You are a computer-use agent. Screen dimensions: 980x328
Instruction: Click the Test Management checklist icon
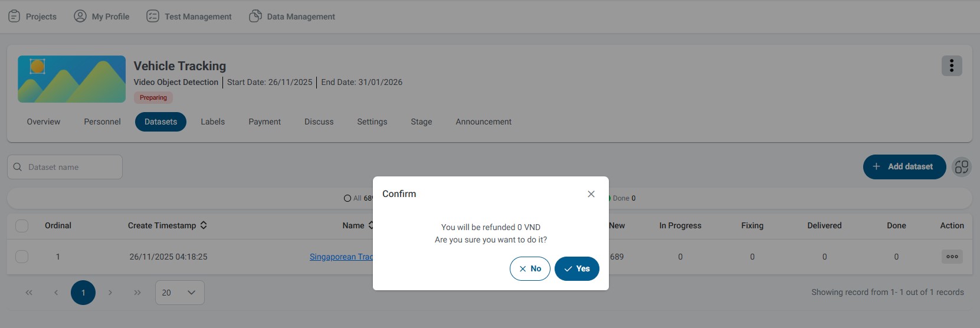coord(153,17)
